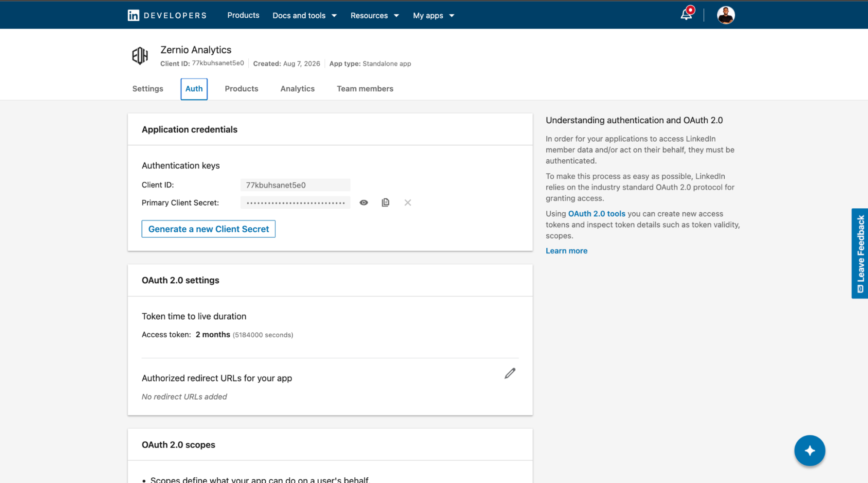Expand the Resources dropdown
The image size is (868, 483).
(375, 16)
